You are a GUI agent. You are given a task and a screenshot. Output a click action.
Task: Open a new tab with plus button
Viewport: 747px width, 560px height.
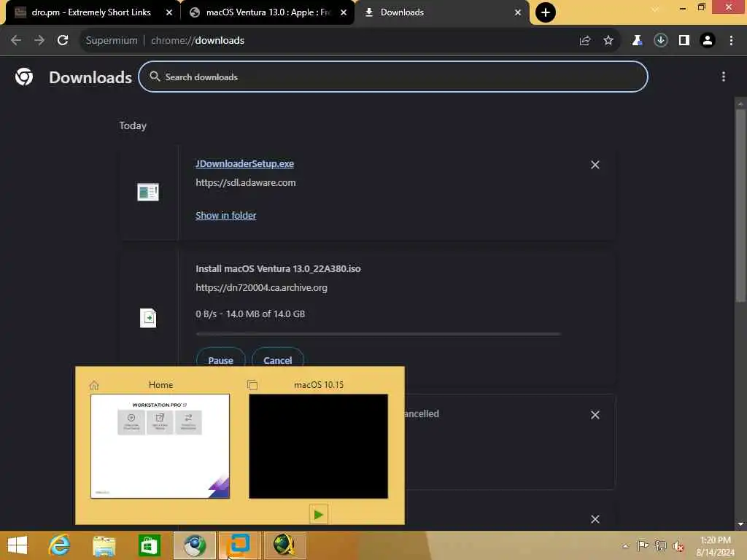[x=546, y=12]
